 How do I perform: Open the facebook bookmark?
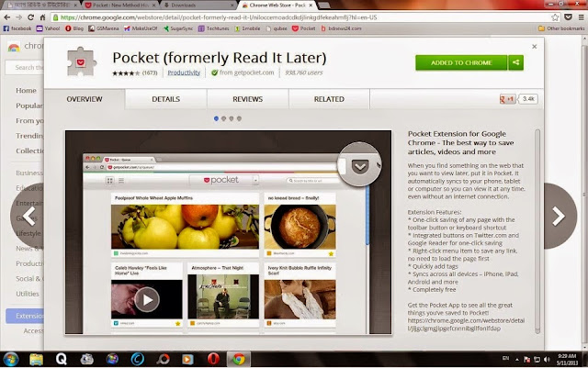tap(17, 28)
